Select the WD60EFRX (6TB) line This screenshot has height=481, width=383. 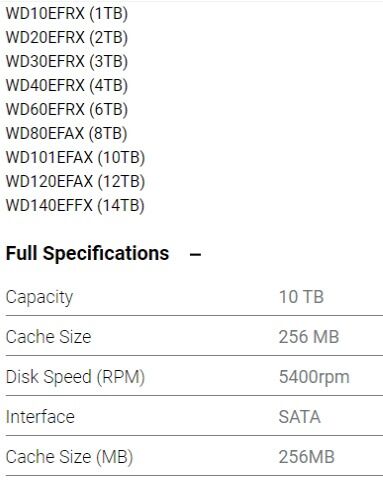point(67,110)
